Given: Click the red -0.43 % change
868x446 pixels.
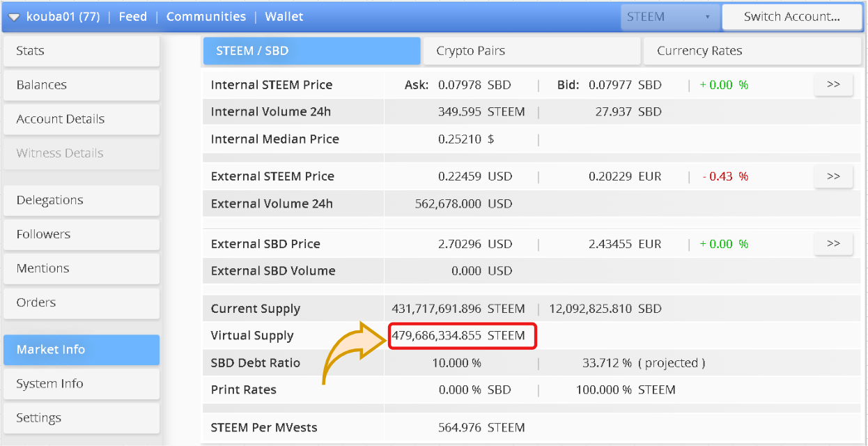Looking at the screenshot, I should (x=725, y=176).
